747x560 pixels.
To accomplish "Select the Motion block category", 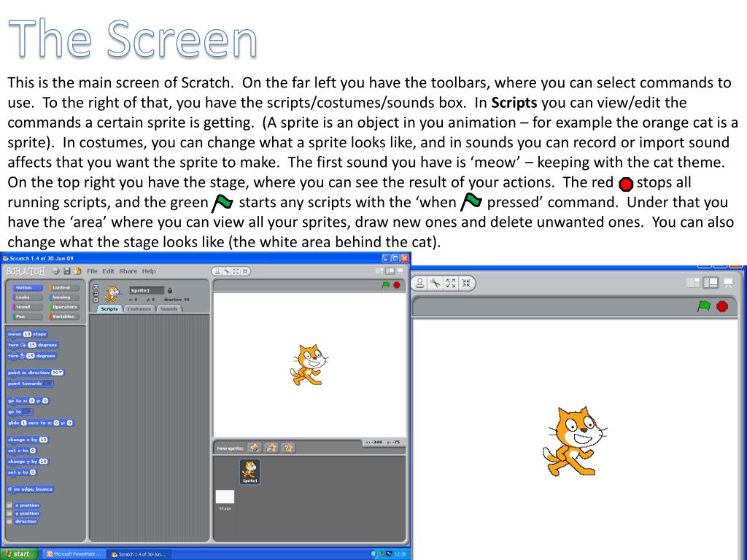I will click(x=28, y=287).
